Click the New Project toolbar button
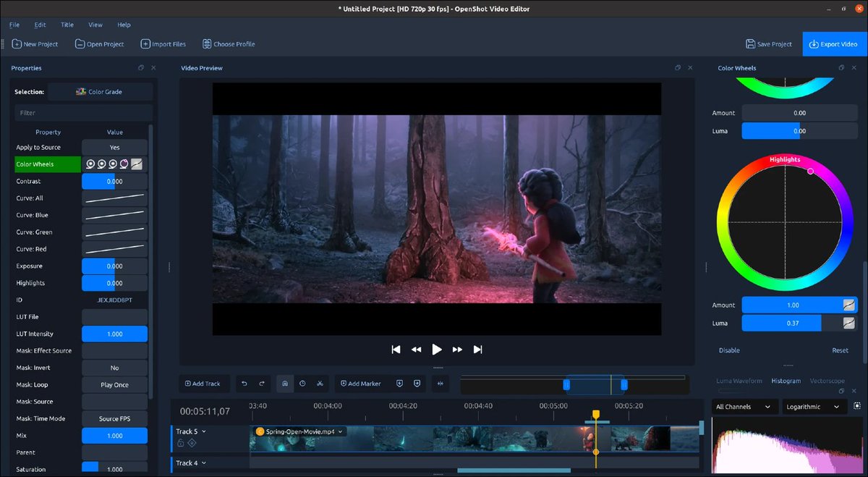Viewport: 868px width, 477px height. [x=35, y=44]
